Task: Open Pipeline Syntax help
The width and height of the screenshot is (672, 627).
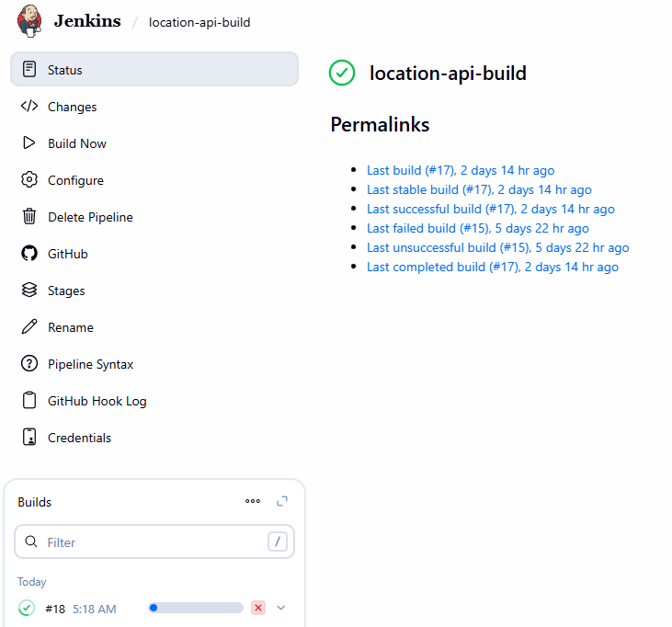Action: coord(90,364)
